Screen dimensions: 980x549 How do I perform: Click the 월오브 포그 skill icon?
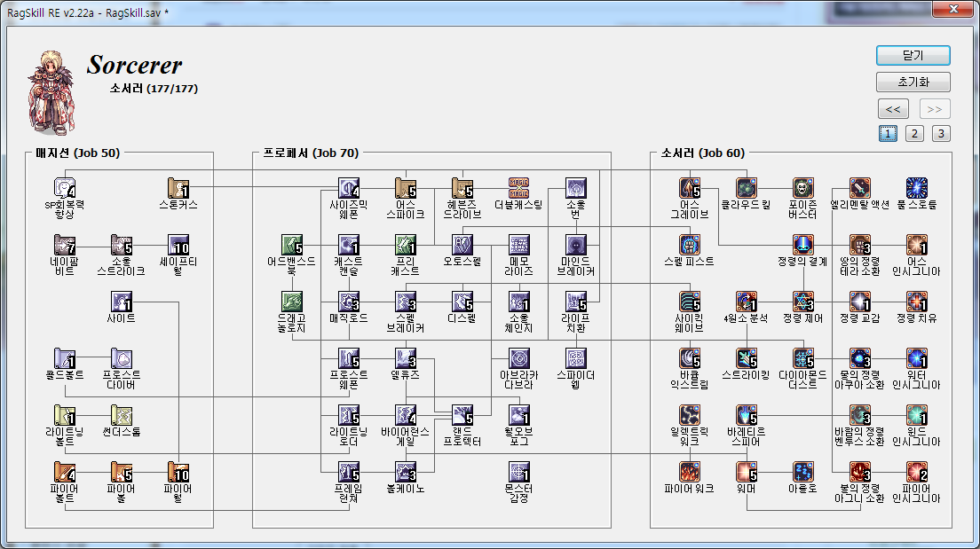pos(518,415)
